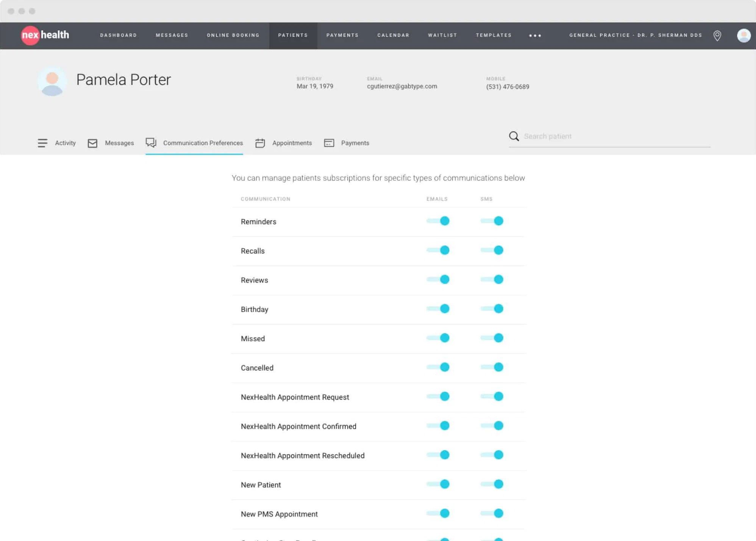Click the Payments card icon
This screenshot has width=756, height=541.
point(329,143)
